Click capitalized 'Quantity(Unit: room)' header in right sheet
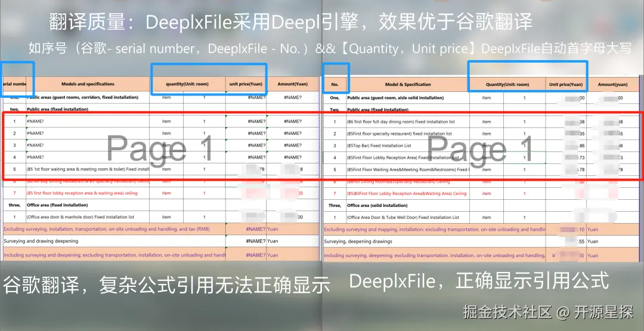This screenshot has height=331, width=644. (x=507, y=84)
